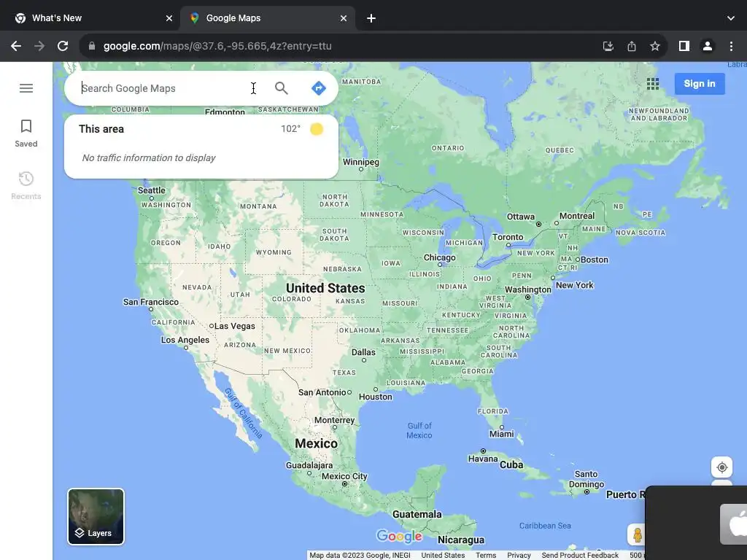Click the New York city label
747x560 pixels.
(575, 285)
